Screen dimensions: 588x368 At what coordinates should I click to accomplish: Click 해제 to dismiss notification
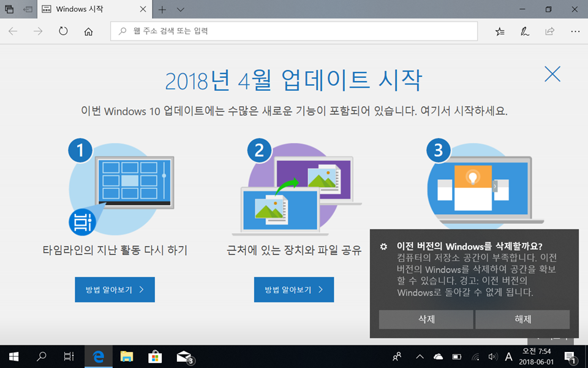click(x=522, y=319)
